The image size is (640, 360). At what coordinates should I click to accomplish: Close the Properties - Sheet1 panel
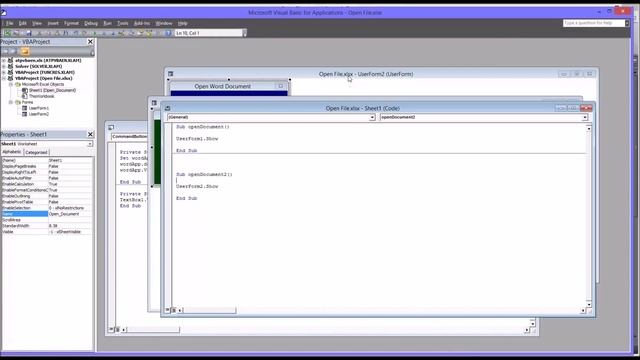(x=90, y=134)
